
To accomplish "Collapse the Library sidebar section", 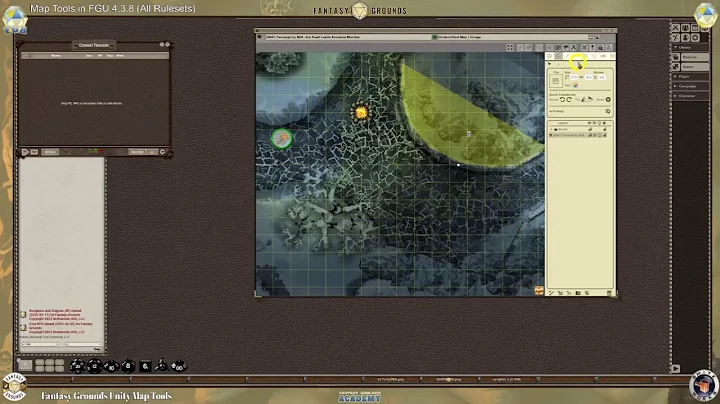I will click(691, 47).
